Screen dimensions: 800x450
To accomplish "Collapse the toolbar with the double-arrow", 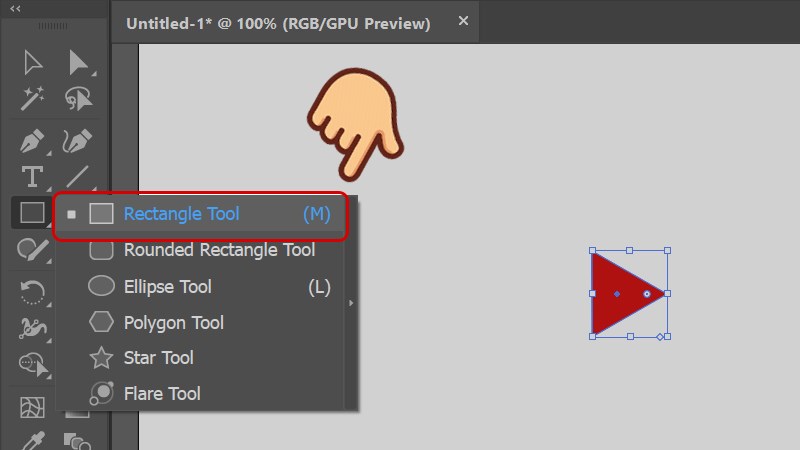I will [x=16, y=8].
